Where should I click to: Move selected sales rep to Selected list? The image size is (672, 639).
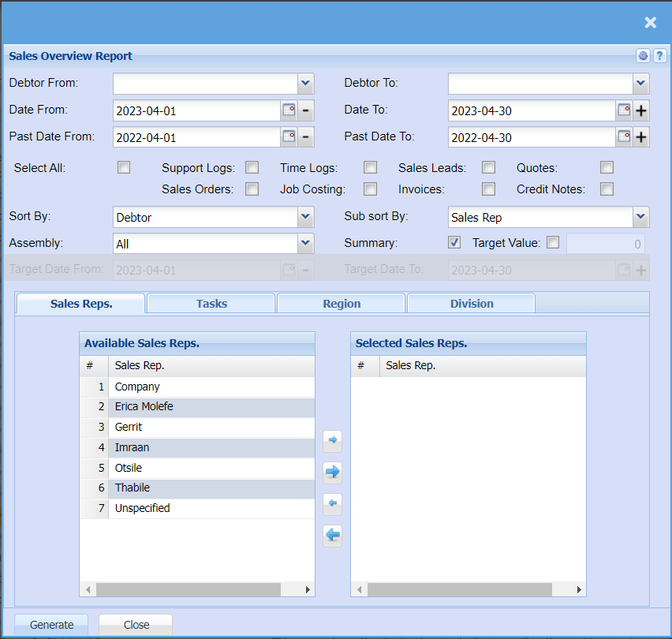click(x=333, y=440)
